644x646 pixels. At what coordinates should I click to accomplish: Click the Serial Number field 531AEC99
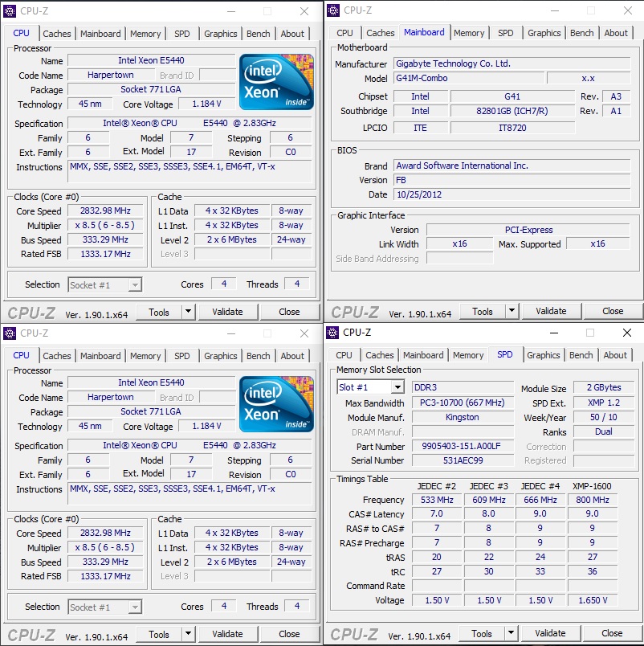click(x=463, y=460)
